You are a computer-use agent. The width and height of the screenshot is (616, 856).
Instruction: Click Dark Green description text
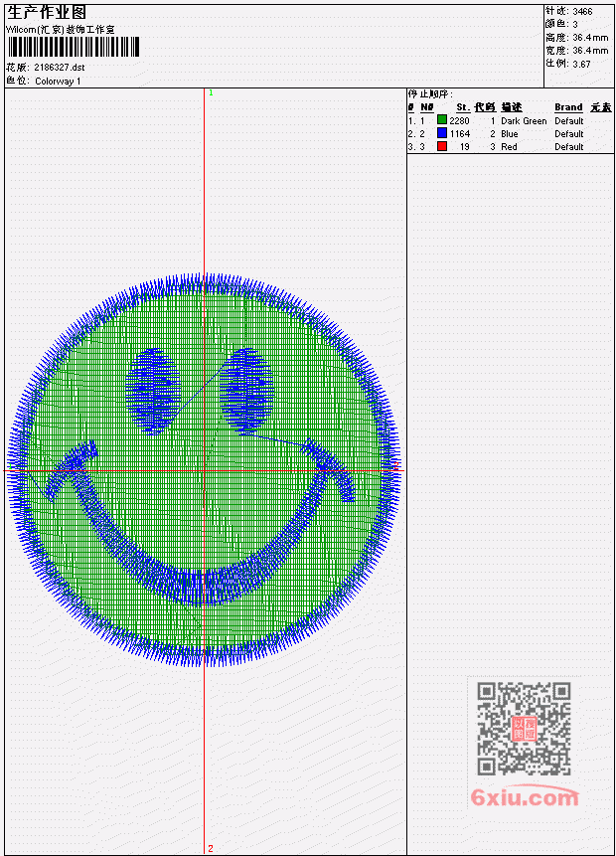click(x=524, y=121)
